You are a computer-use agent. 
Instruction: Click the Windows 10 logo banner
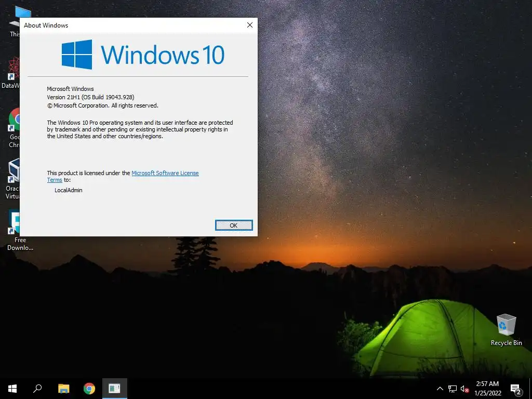tap(143, 54)
